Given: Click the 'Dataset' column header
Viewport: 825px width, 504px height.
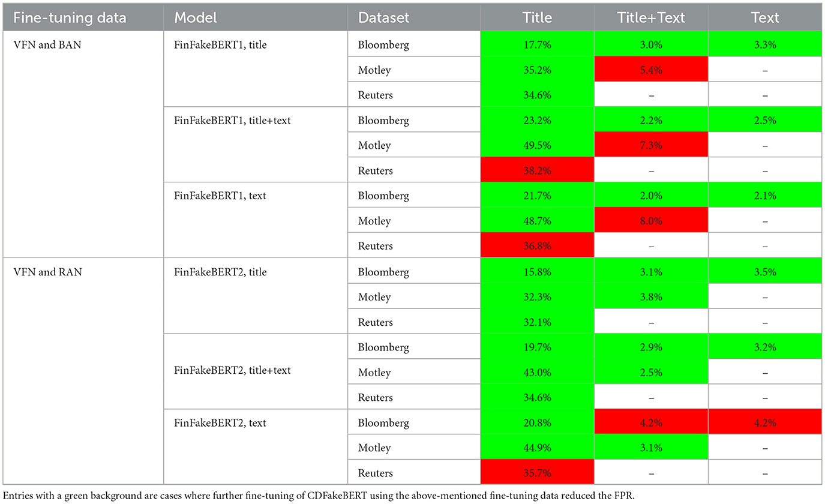Looking at the screenshot, I should (x=383, y=17).
